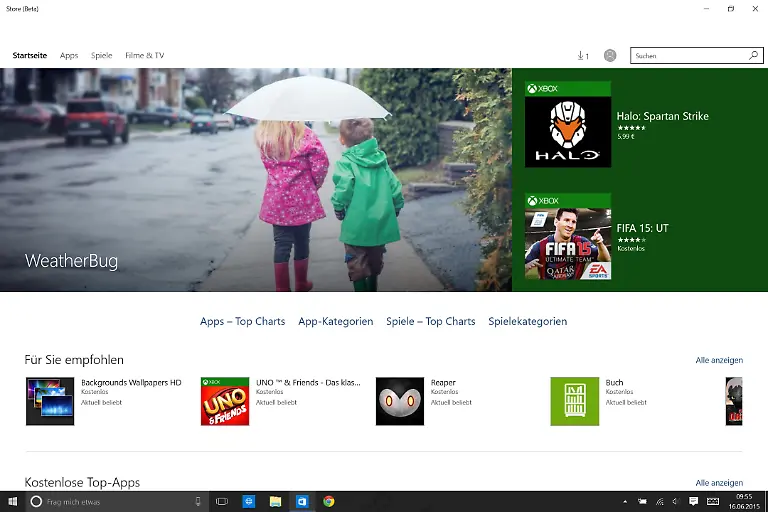
Task: Open the Windows Start menu
Action: coord(13,501)
